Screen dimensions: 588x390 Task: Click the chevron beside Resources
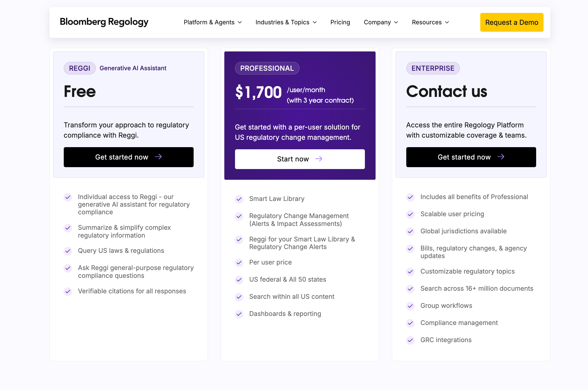447,22
